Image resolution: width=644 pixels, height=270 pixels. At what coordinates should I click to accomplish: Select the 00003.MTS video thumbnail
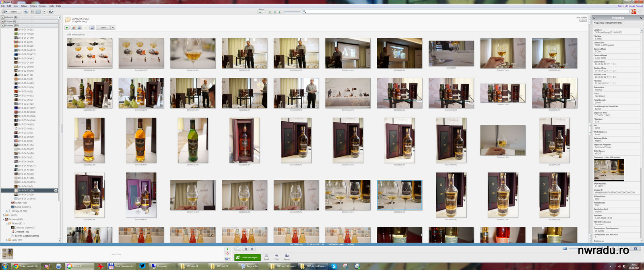(451, 53)
